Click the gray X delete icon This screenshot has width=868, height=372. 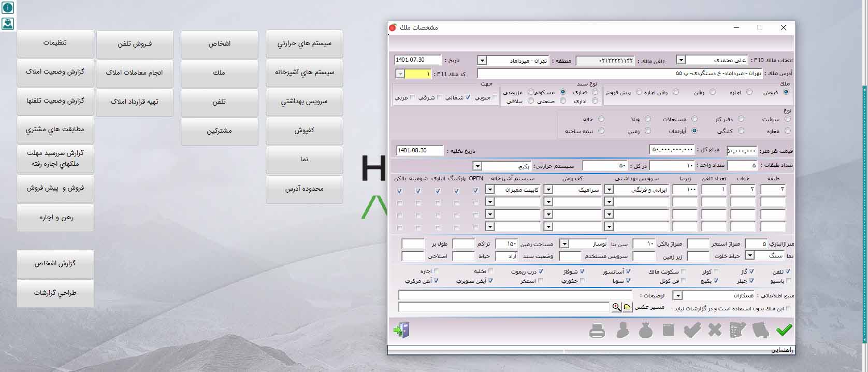coord(715,330)
